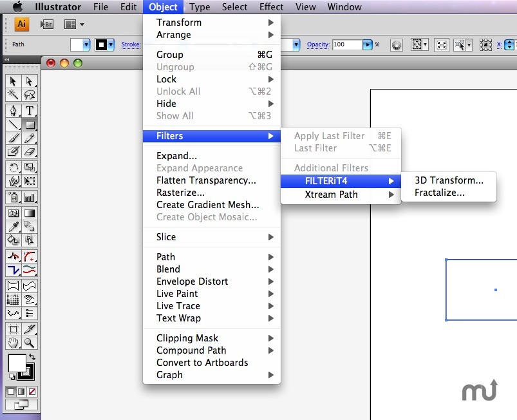This screenshot has width=517, height=420.
Task: Activate the Type tool
Action: click(30, 111)
